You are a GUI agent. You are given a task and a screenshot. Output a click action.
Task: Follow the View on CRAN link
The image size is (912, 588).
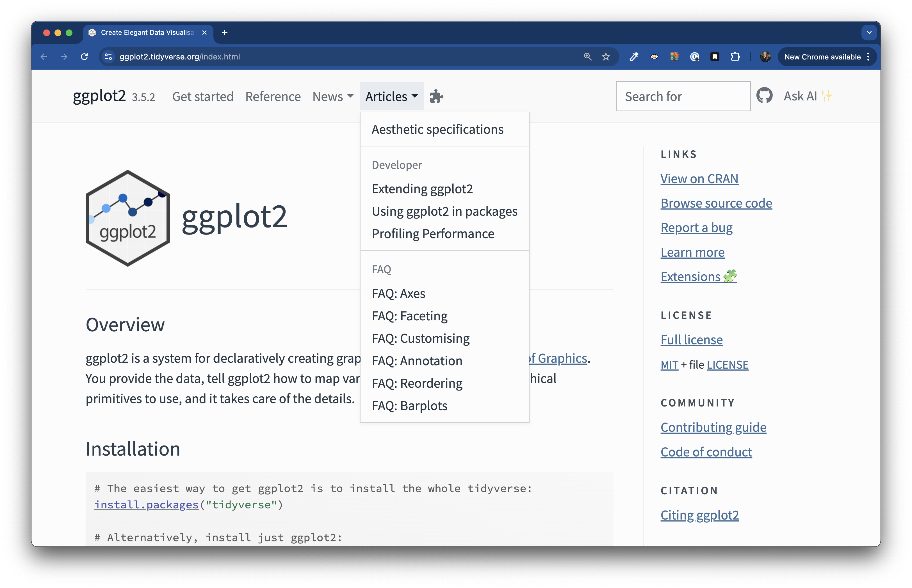[x=699, y=179]
